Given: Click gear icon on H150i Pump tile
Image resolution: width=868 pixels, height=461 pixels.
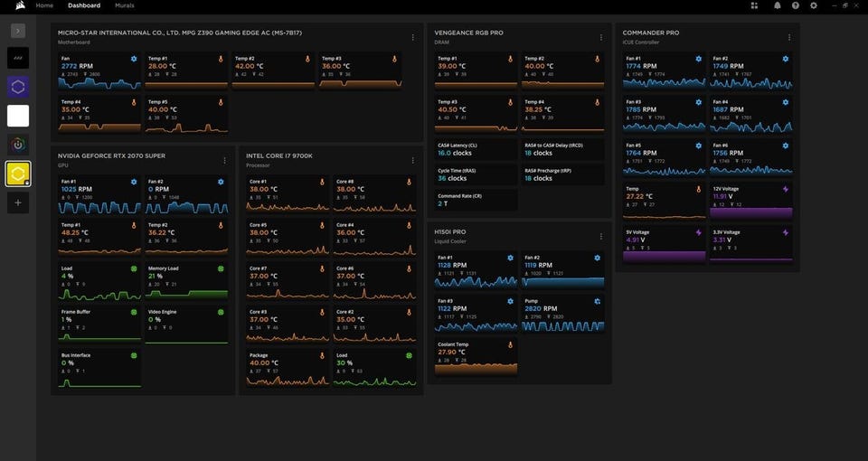Looking at the screenshot, I should pos(598,300).
